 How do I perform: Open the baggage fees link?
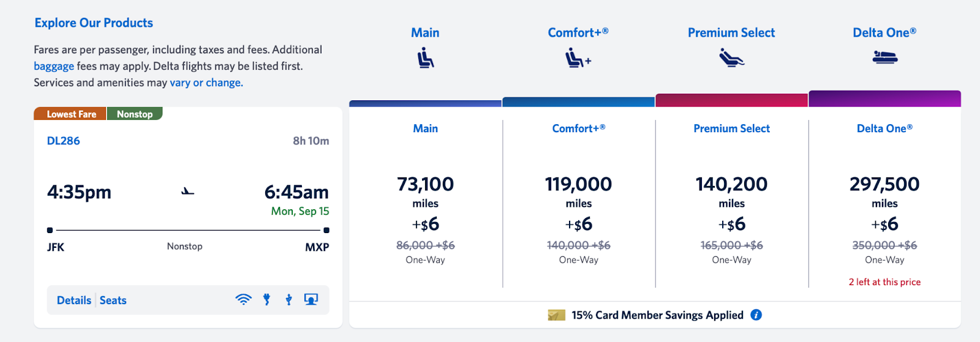(54, 66)
